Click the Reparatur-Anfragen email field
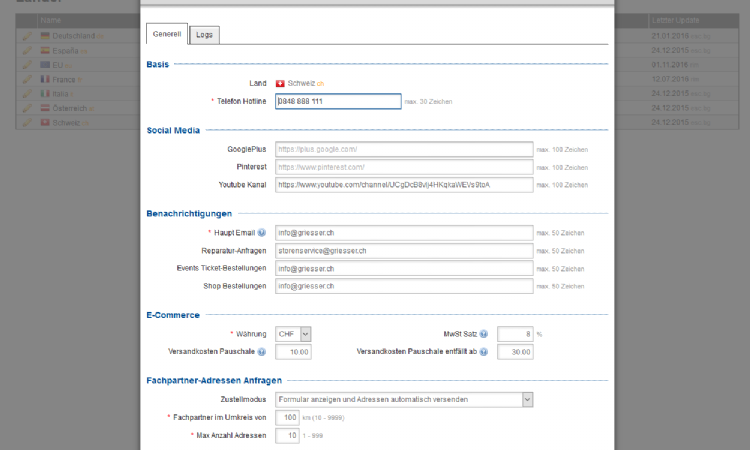Viewport: 750px width, 450px height. point(403,251)
